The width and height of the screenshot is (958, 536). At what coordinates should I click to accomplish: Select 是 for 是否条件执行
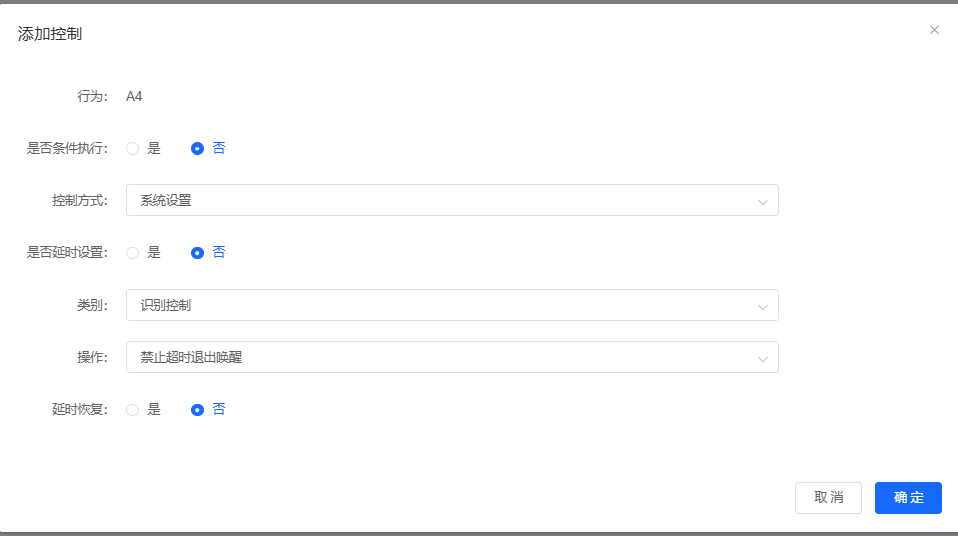(x=132, y=148)
